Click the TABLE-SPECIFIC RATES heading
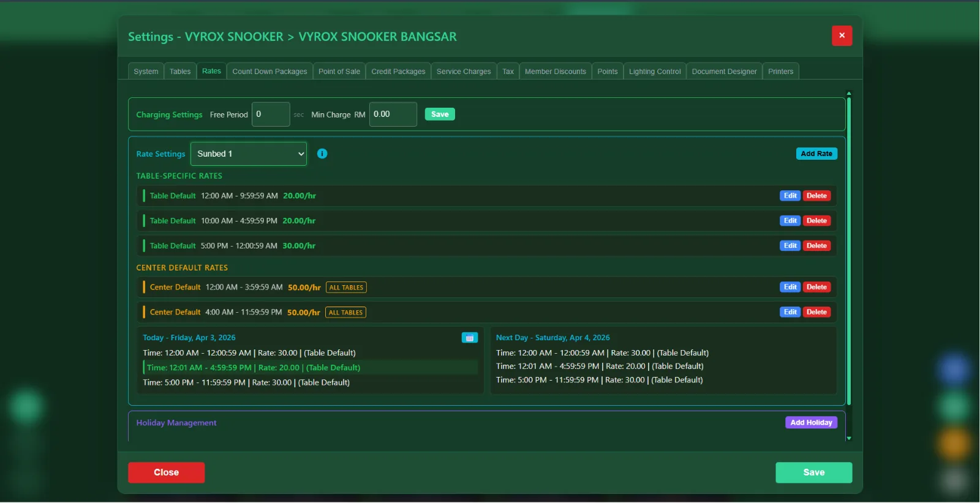 (x=179, y=176)
